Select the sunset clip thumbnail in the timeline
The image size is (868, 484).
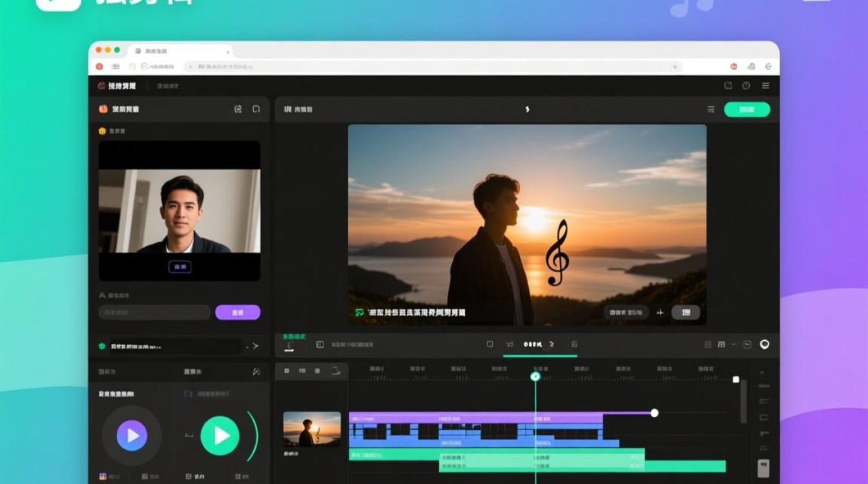tap(312, 429)
